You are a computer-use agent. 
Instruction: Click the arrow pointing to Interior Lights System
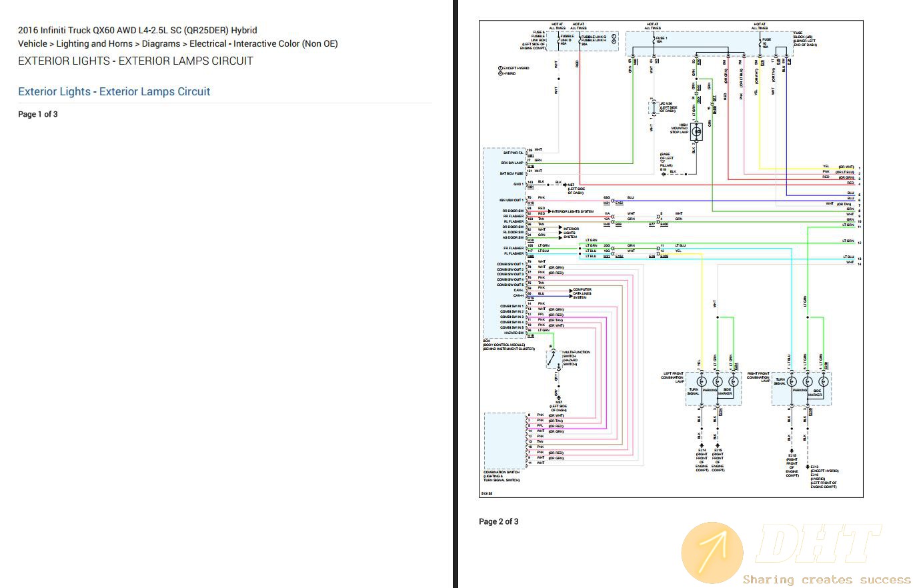pos(549,211)
